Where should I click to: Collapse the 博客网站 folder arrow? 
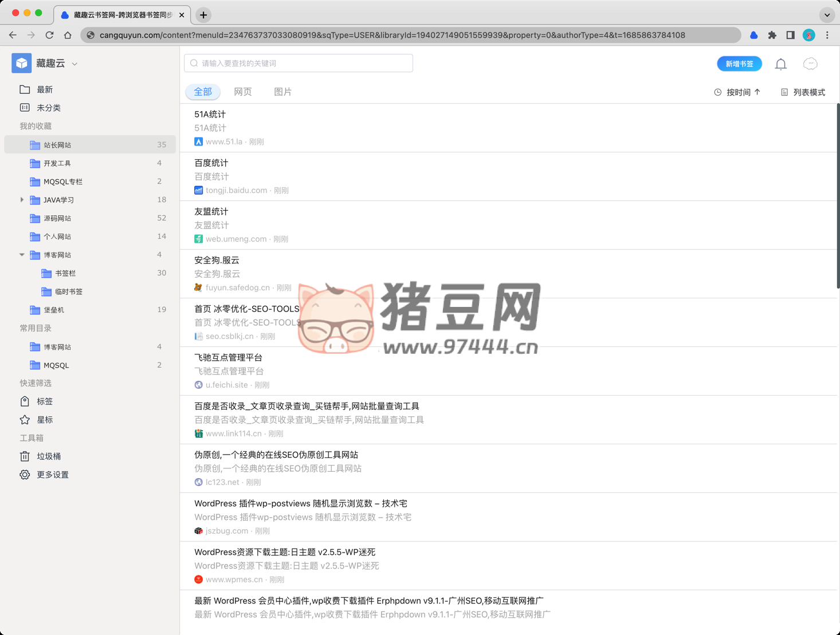pos(22,255)
